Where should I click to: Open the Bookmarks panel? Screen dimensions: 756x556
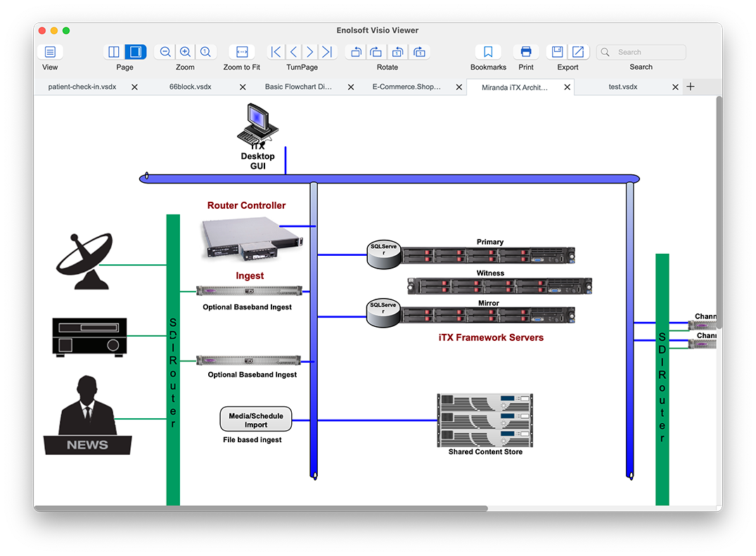click(x=488, y=52)
